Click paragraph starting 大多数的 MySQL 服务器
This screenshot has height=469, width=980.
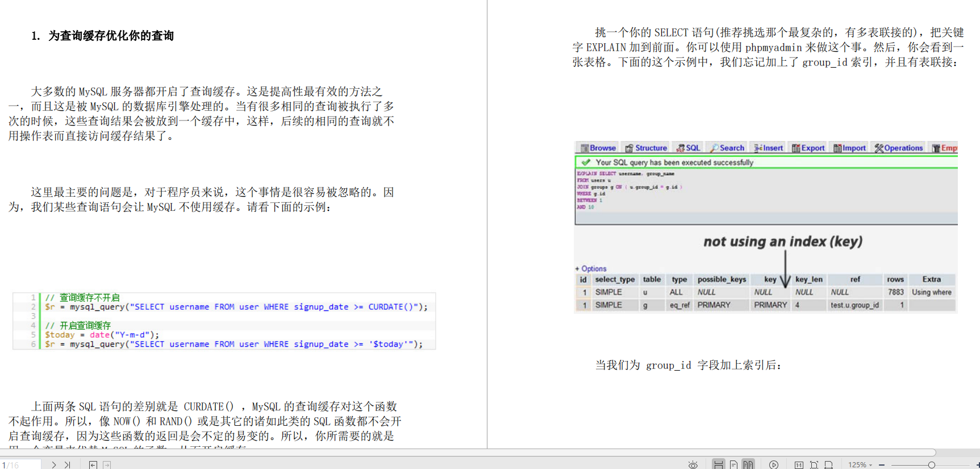pos(201,113)
